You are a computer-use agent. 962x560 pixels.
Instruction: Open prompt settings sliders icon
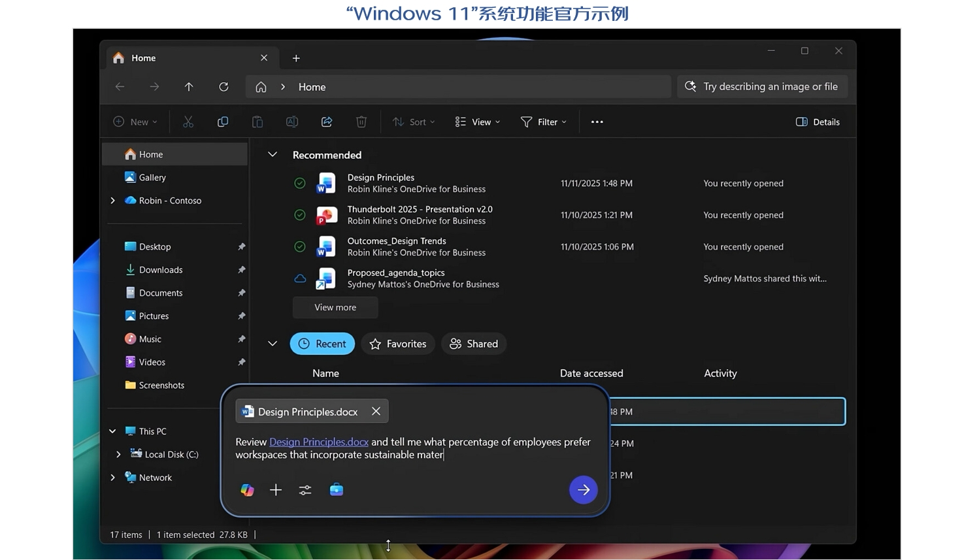305,489
